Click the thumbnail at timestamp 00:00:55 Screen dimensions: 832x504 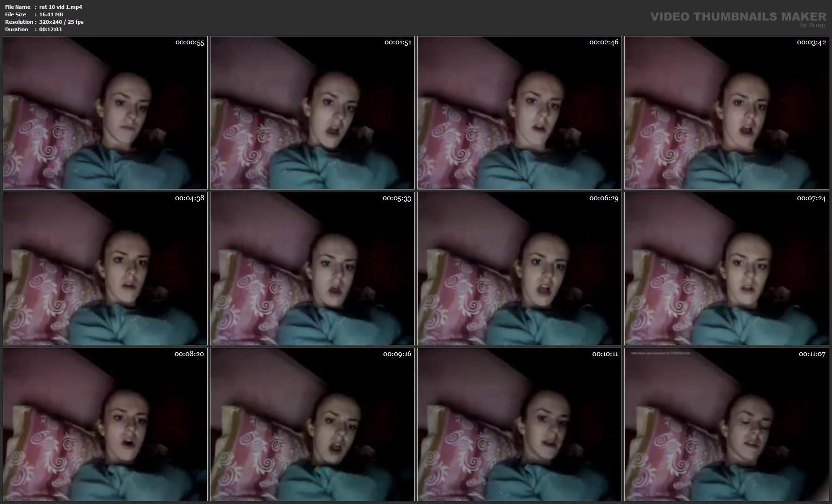[x=105, y=112]
